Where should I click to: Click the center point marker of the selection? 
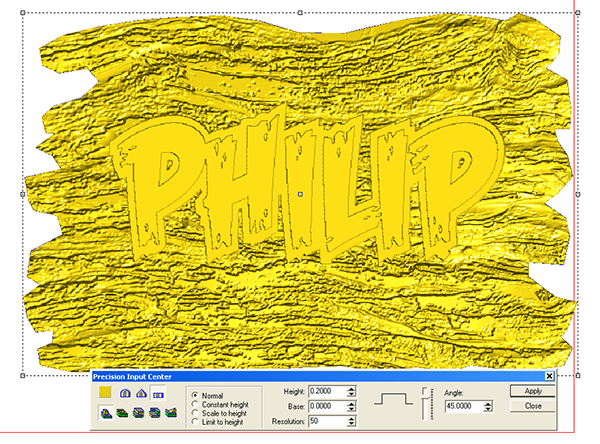tap(300, 194)
